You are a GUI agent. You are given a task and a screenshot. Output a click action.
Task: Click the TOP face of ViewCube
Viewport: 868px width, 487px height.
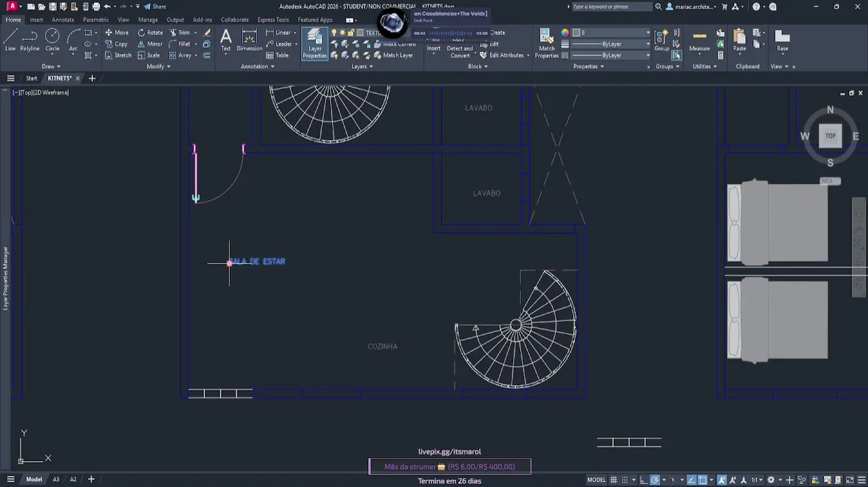pos(830,136)
